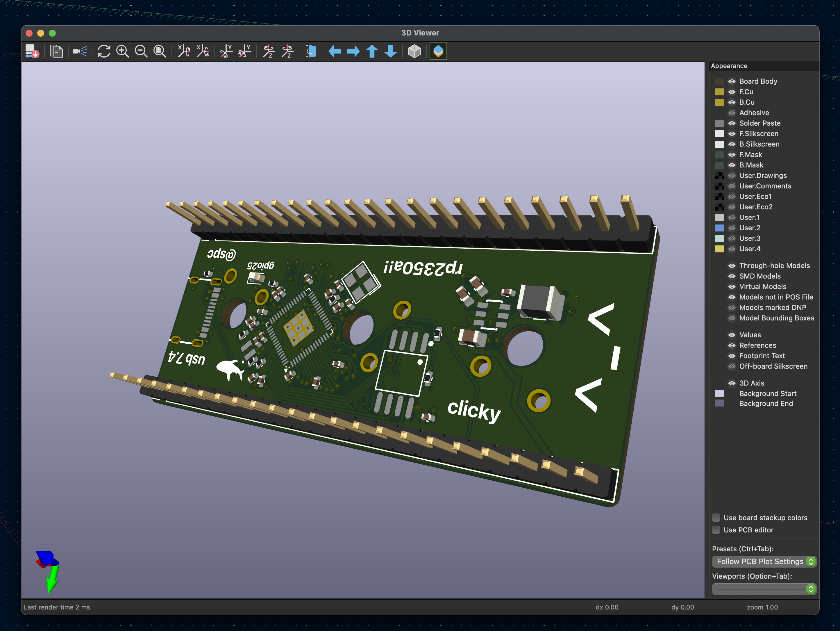Viewport: 840px width, 631px height.
Task: Pick a new color for the User.2 layer
Action: (x=720, y=228)
